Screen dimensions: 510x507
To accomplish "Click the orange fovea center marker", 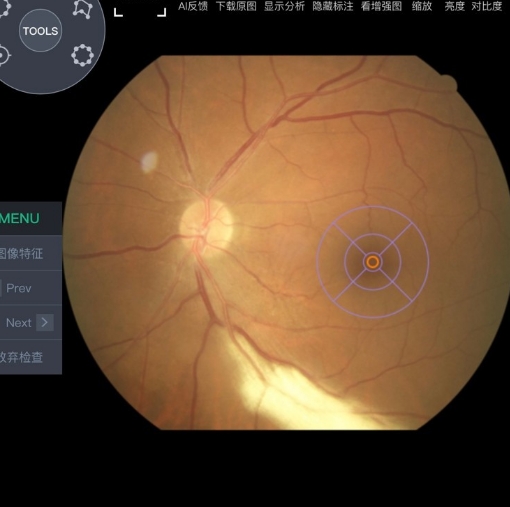I will (x=373, y=262).
